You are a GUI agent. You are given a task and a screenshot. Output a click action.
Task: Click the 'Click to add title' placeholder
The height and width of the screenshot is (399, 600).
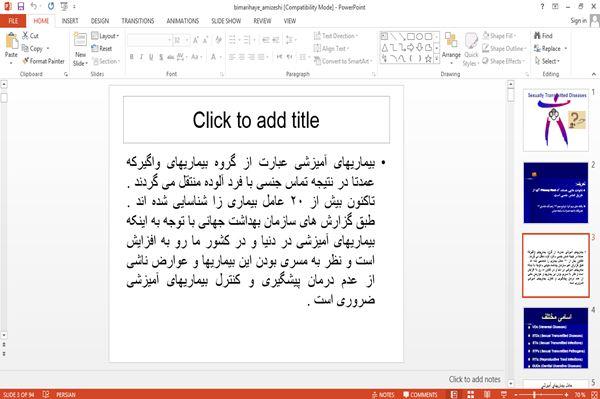tap(256, 120)
